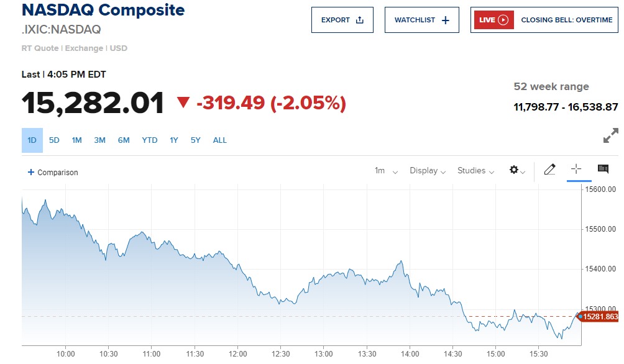Open the chart comments icon

pyautogui.click(x=603, y=169)
